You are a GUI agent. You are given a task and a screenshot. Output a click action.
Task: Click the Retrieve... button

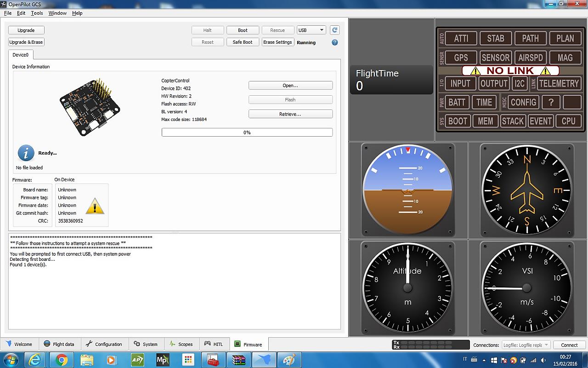click(290, 114)
